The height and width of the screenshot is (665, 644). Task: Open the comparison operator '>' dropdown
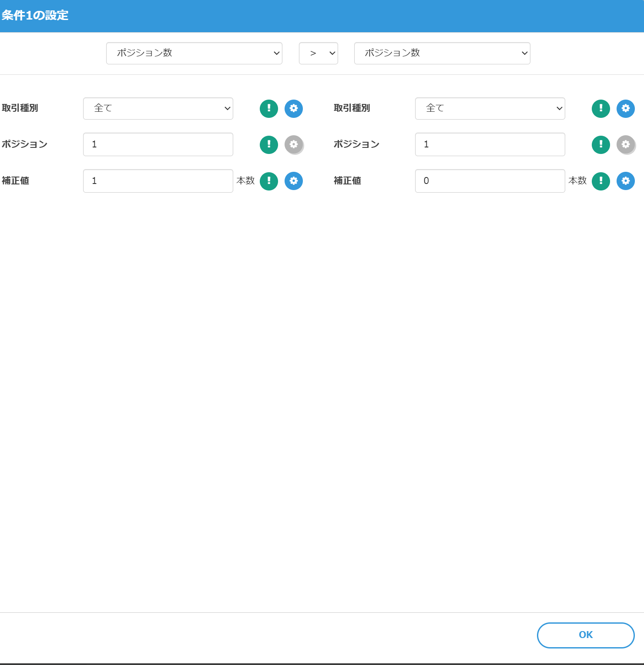click(319, 53)
